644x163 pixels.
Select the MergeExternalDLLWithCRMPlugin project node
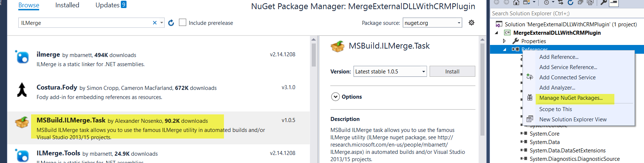[x=557, y=33]
